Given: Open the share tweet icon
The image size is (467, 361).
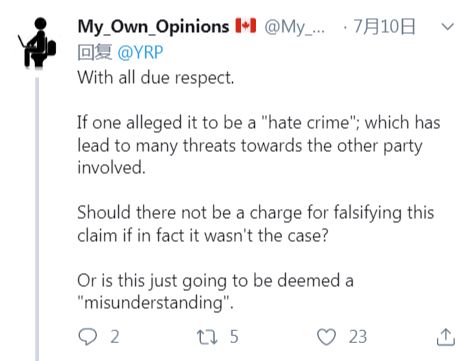Looking at the screenshot, I should click(x=446, y=337).
